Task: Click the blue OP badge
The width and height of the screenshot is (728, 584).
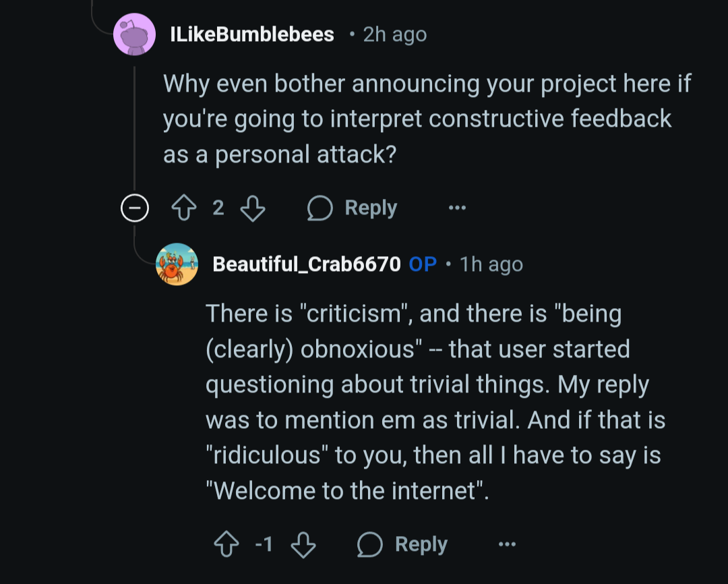Action: [x=423, y=264]
